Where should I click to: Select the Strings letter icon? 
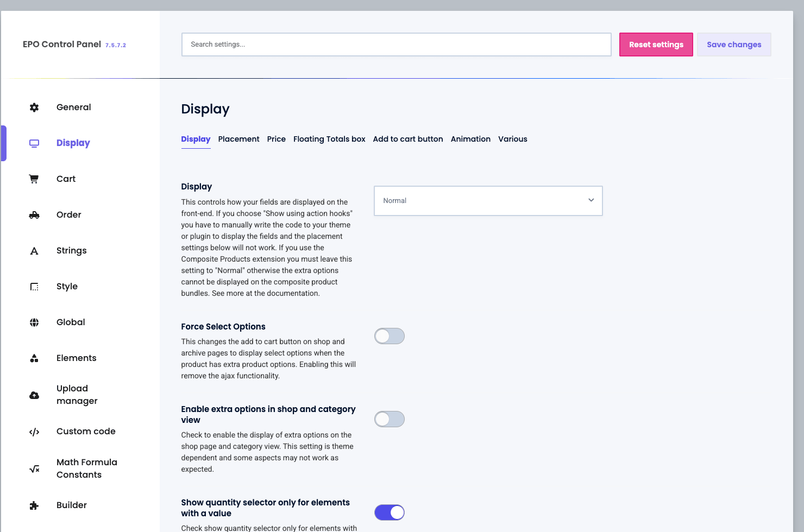coord(34,251)
